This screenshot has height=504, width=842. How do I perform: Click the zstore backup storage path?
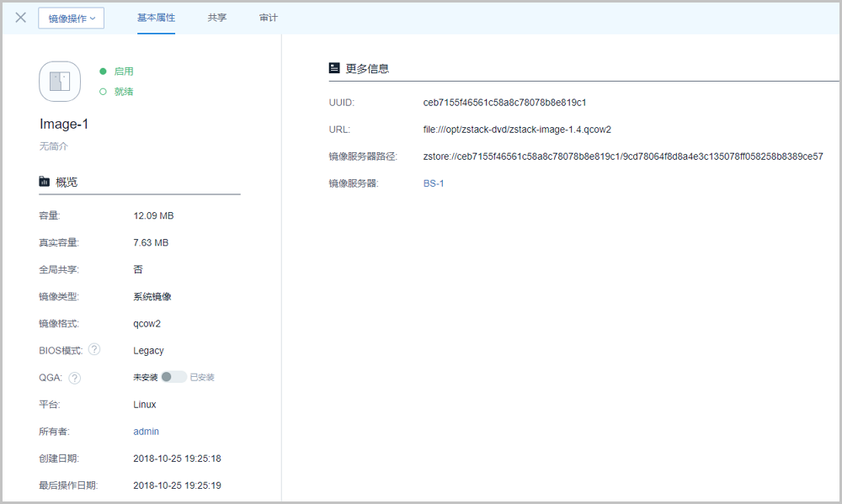pyautogui.click(x=622, y=157)
